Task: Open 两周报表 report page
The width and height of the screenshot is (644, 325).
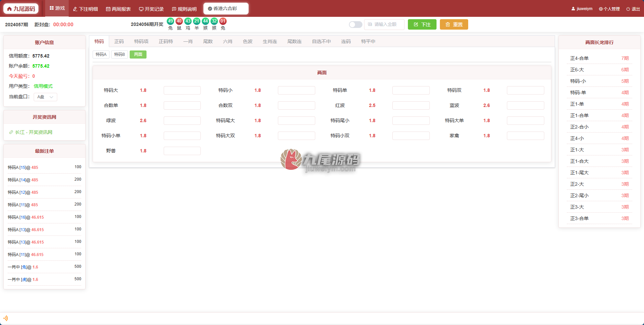Action: pyautogui.click(x=118, y=9)
